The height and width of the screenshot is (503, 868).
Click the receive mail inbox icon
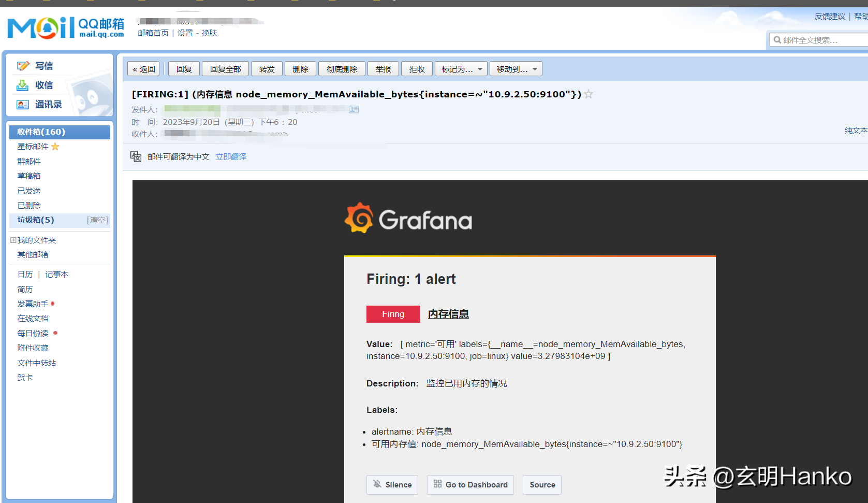tap(23, 85)
